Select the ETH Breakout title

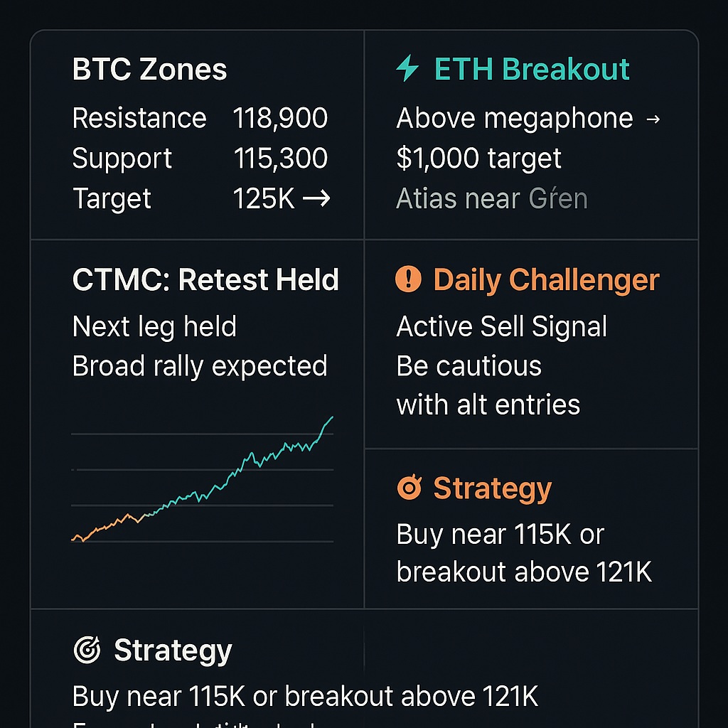pyautogui.click(x=532, y=69)
